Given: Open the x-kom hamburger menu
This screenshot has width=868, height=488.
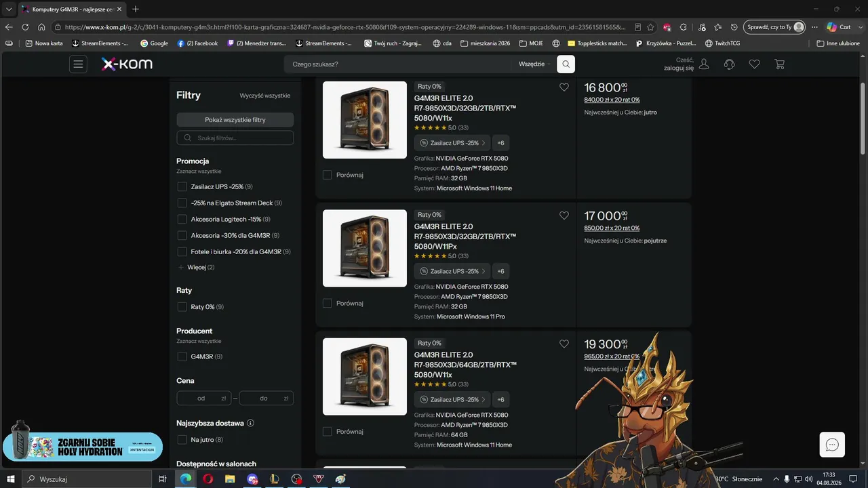Looking at the screenshot, I should click(x=78, y=64).
